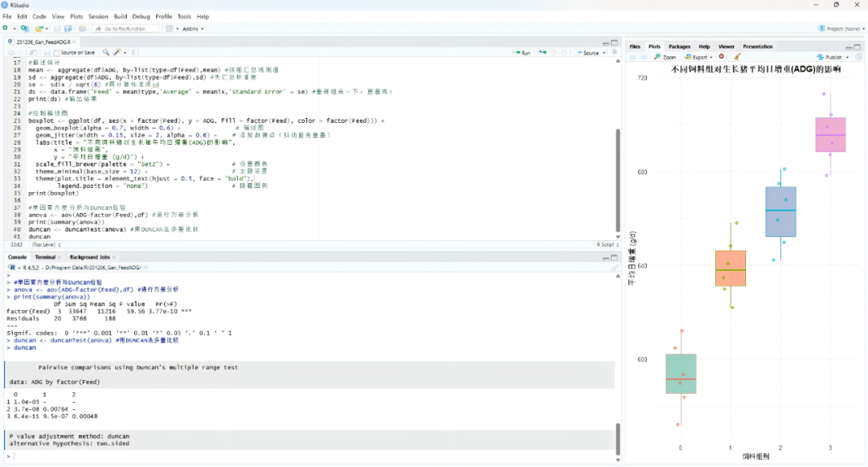Open the Session menu
The height and width of the screenshot is (467, 868).
pyautogui.click(x=98, y=16)
